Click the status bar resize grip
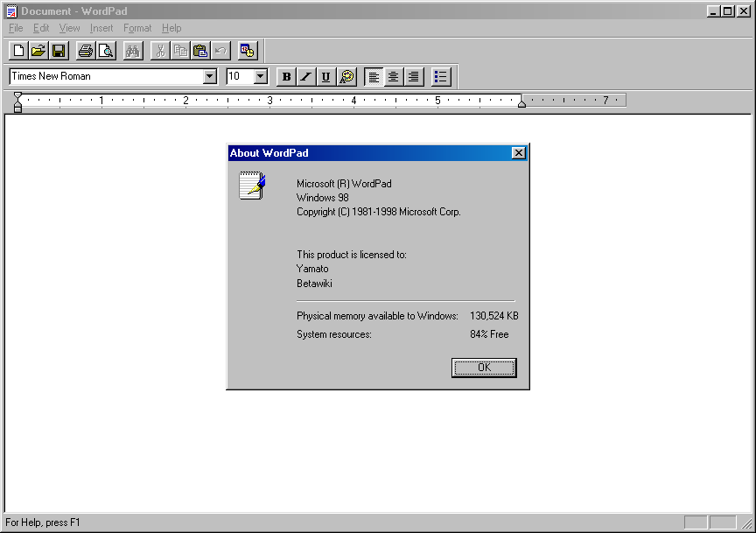Viewport: 756px width, 533px height. 747,522
